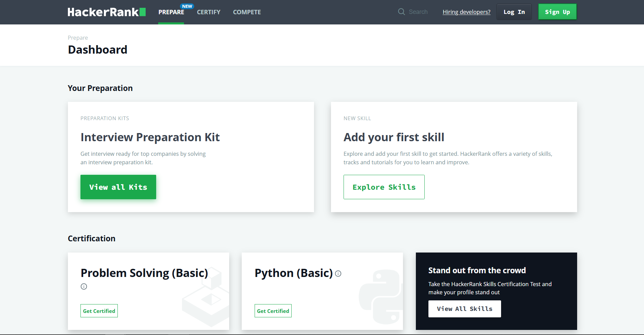
Task: Click the HackerRank logo
Action: pos(106,12)
